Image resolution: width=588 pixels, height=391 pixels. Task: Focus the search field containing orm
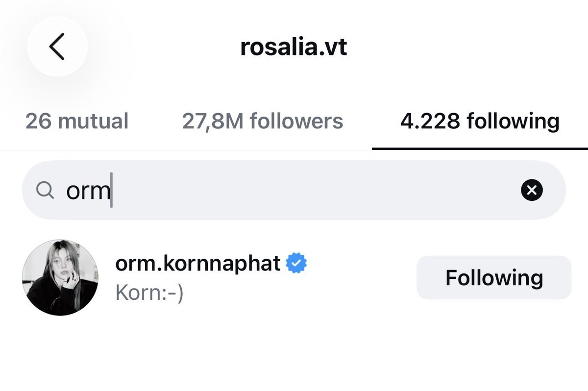[294, 190]
